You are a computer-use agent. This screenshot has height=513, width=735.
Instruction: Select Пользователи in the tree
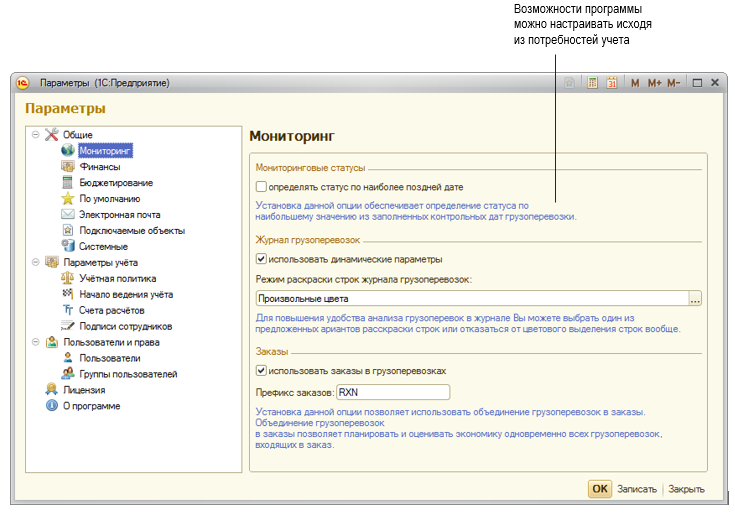pos(110,358)
